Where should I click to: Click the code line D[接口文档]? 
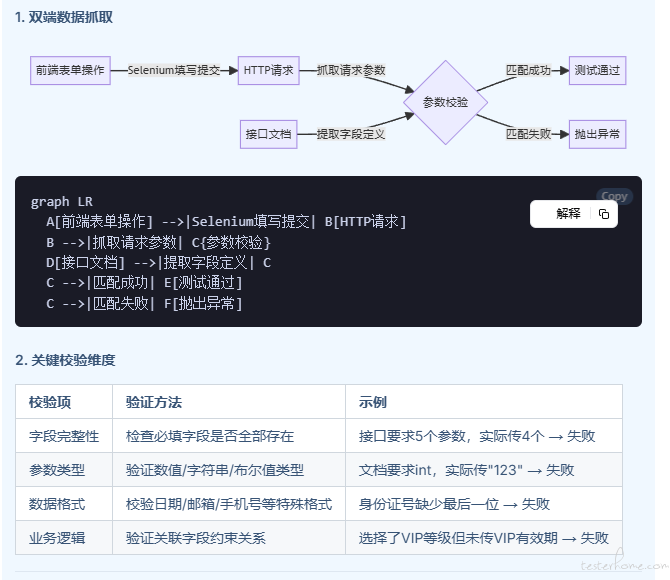click(x=158, y=262)
